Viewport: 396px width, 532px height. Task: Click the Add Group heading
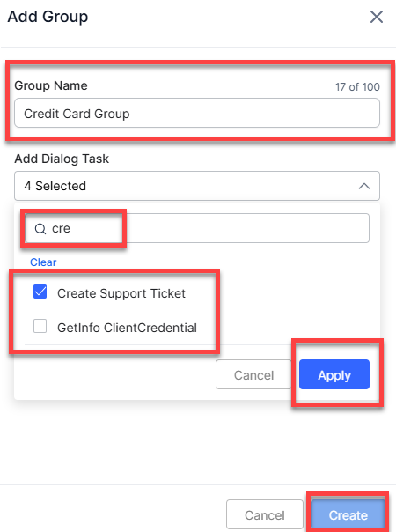[x=48, y=17]
